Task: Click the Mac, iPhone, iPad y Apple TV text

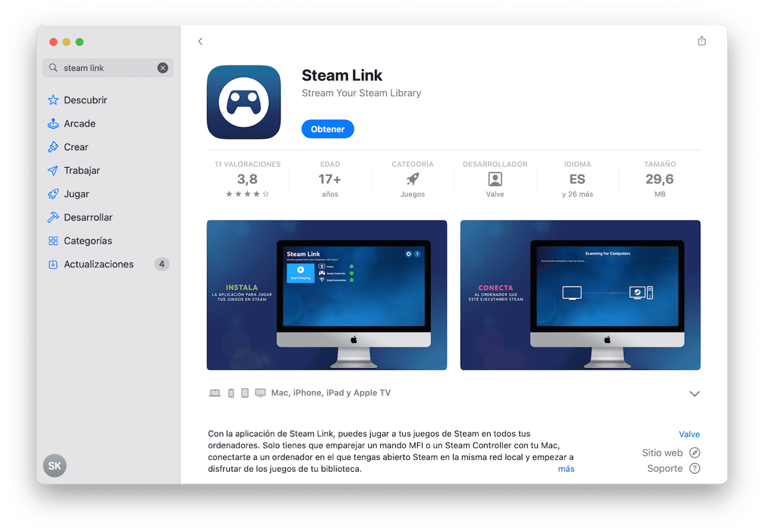Action: 331,393
